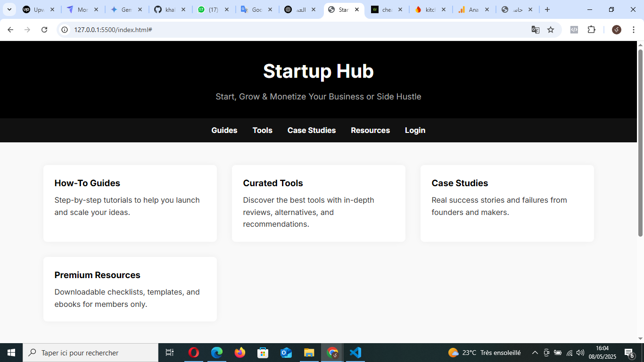
Task: Click the page vertical scrollbar
Action: [640, 141]
